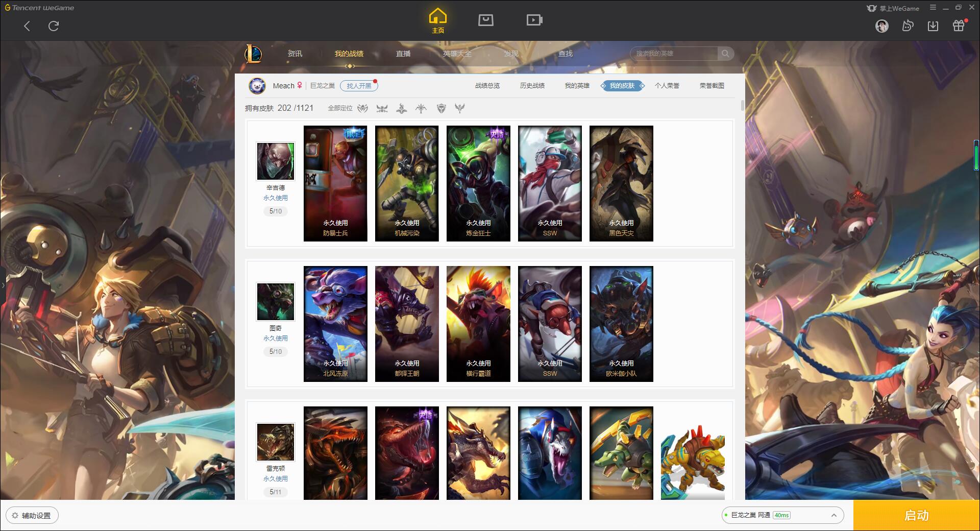Open the video/live icon in top bar
This screenshot has height=531, width=980.
coord(534,20)
